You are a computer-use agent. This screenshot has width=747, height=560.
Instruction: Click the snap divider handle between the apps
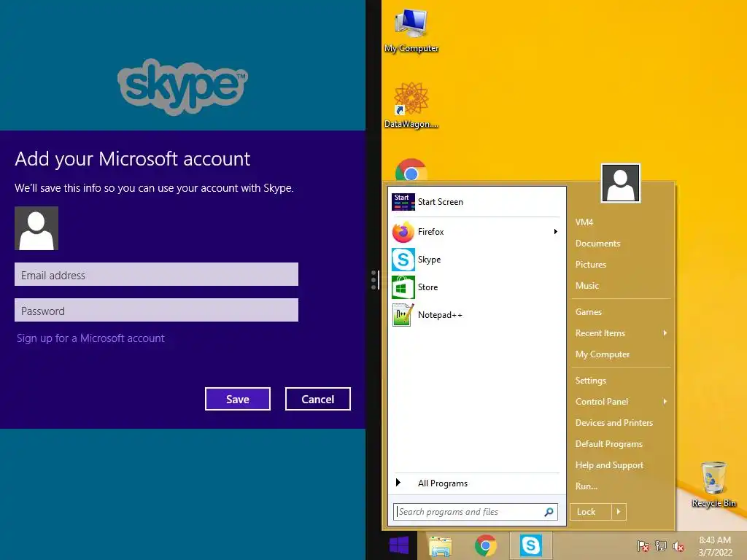(374, 280)
